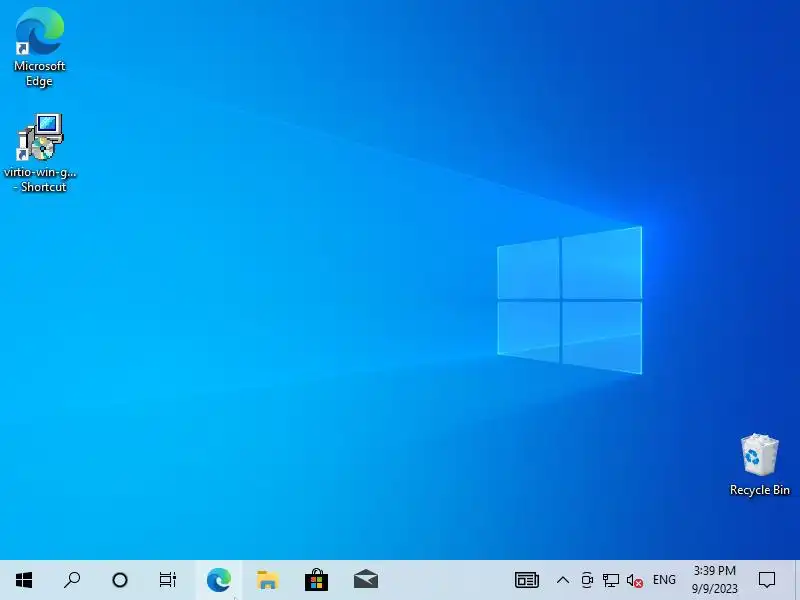Open Task View on the taskbar
This screenshot has width=800, height=600.
(167, 580)
